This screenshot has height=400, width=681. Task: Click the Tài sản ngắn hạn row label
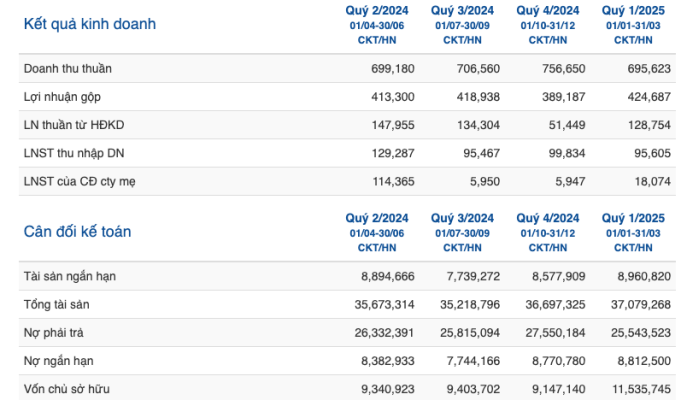[x=69, y=276]
